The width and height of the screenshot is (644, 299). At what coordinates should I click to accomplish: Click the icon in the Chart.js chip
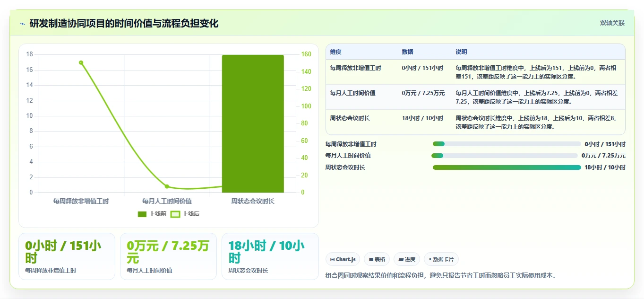tap(333, 259)
